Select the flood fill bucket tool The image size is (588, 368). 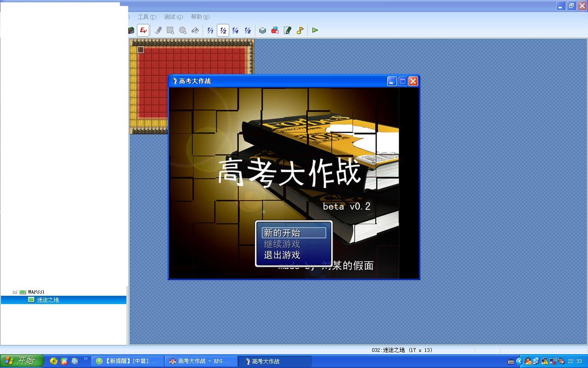[x=195, y=30]
